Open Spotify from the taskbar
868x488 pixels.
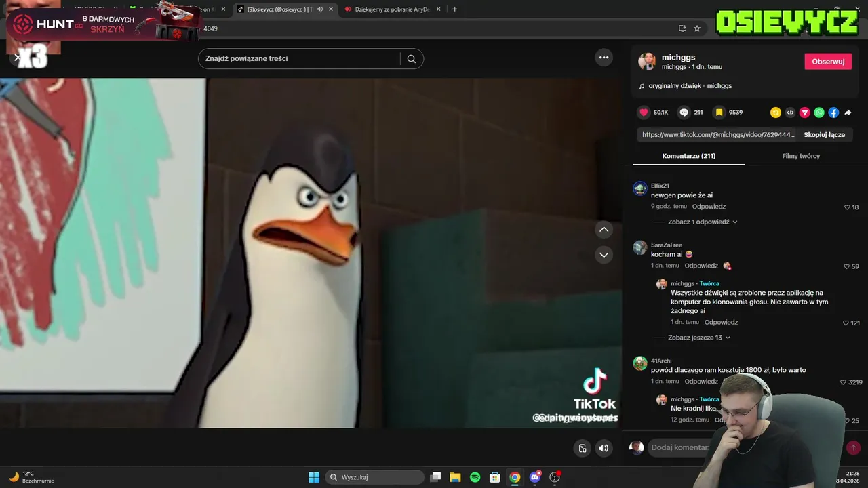point(475,477)
